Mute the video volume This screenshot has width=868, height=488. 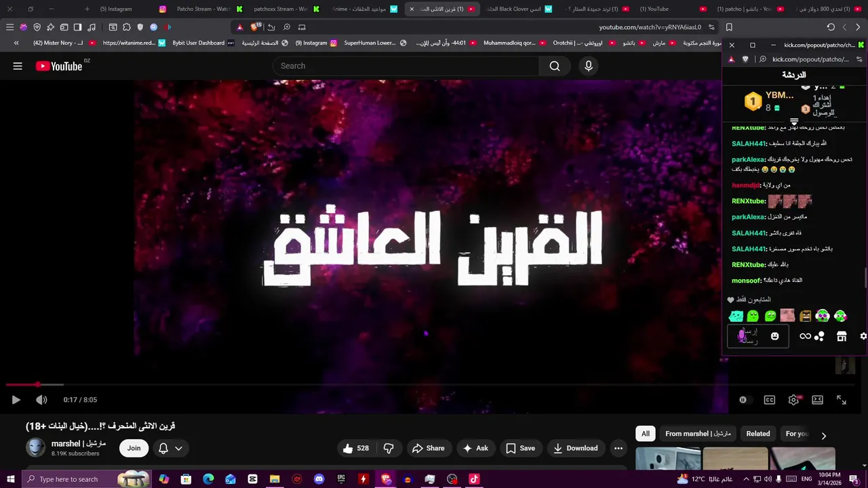point(41,400)
